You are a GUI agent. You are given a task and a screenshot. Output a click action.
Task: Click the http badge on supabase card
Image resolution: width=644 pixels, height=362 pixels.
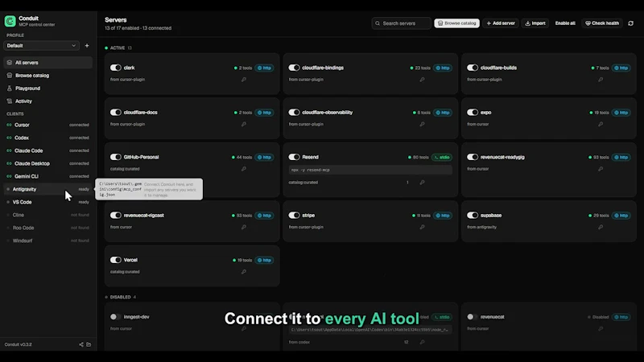tap(621, 216)
